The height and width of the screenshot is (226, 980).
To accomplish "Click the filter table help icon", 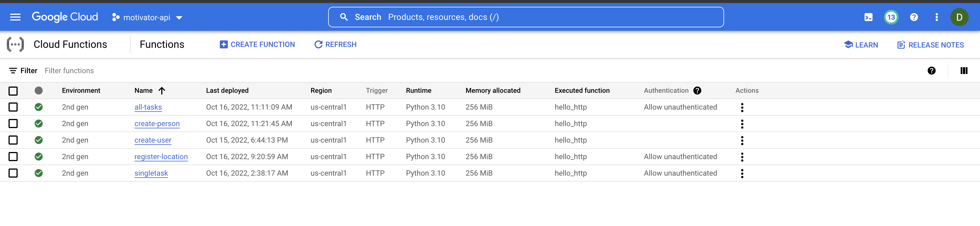I will 931,71.
